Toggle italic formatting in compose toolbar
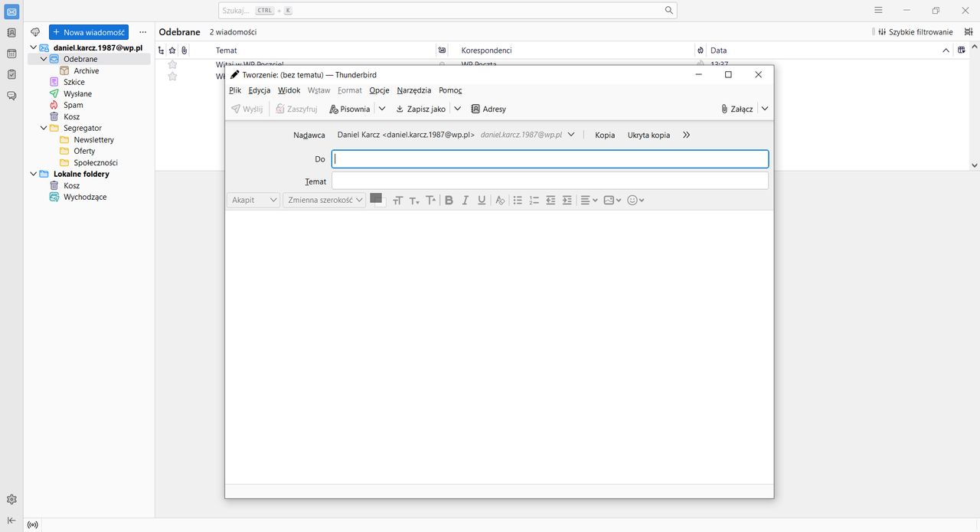 [x=465, y=200]
